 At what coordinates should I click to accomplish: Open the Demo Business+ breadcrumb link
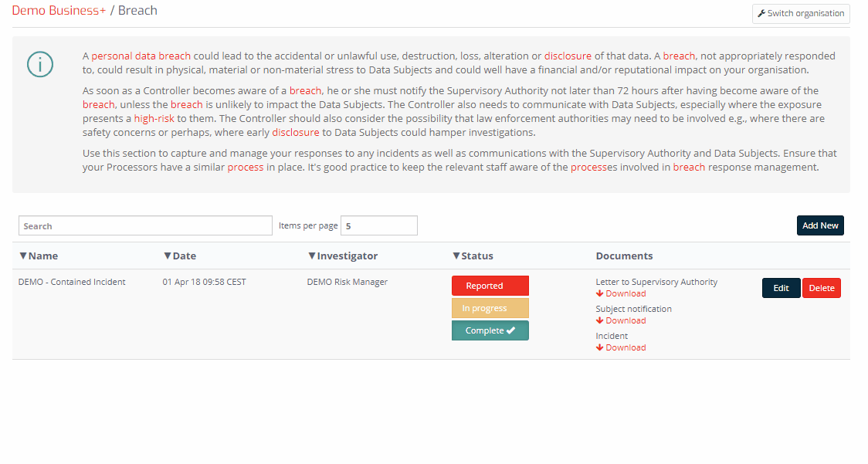pyautogui.click(x=59, y=11)
